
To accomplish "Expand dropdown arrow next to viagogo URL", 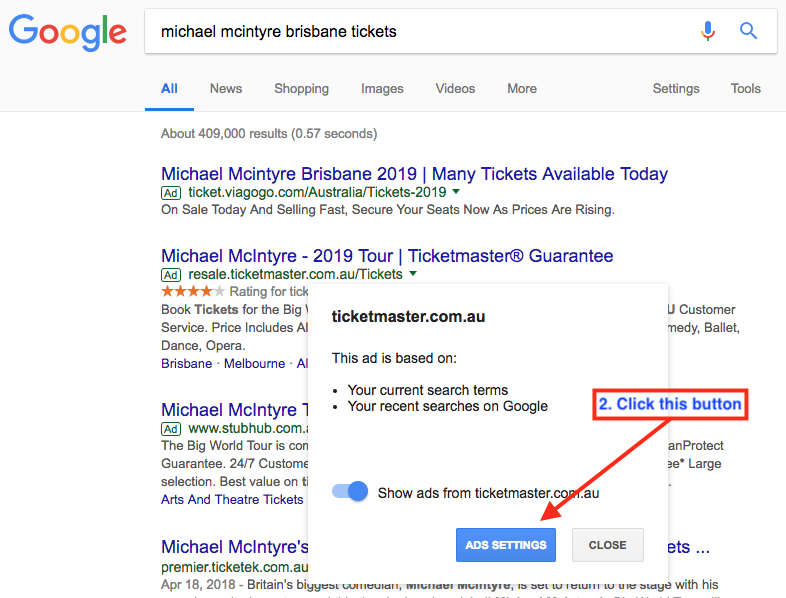I will [456, 191].
